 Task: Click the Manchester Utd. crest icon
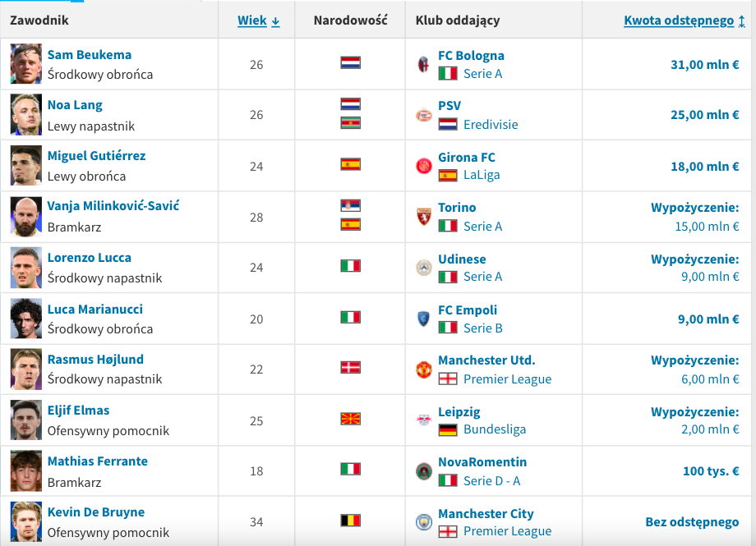[423, 369]
